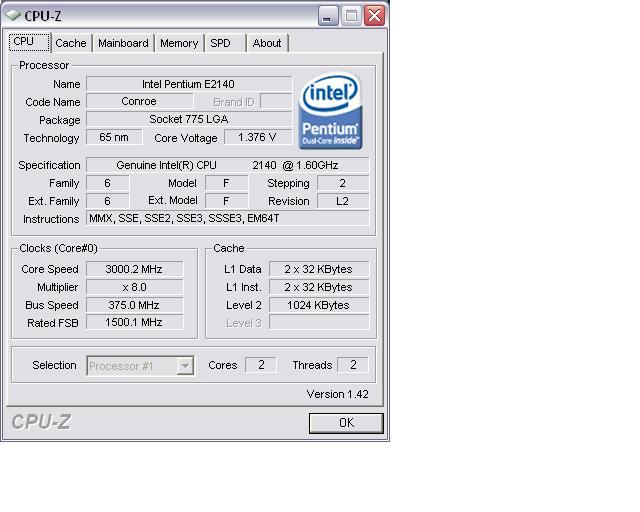Screen dimensions: 640x512
Task: Open the Mainboard tab
Action: pos(123,43)
